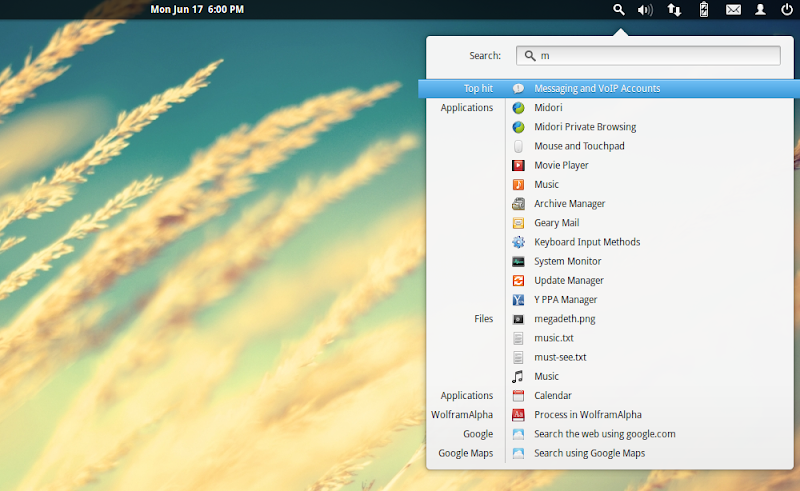Click the google.com web search icon
Image resolution: width=800 pixels, height=491 pixels.
(518, 434)
